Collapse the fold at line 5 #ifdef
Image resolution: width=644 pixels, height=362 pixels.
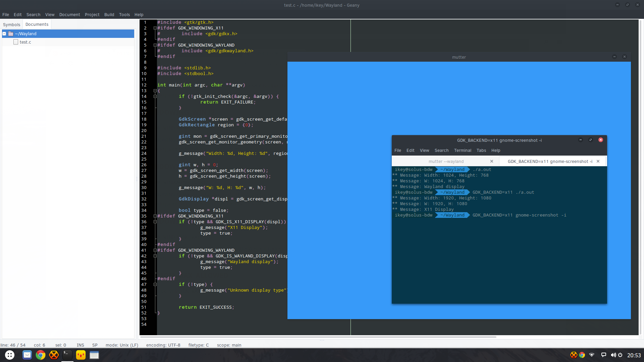155,45
